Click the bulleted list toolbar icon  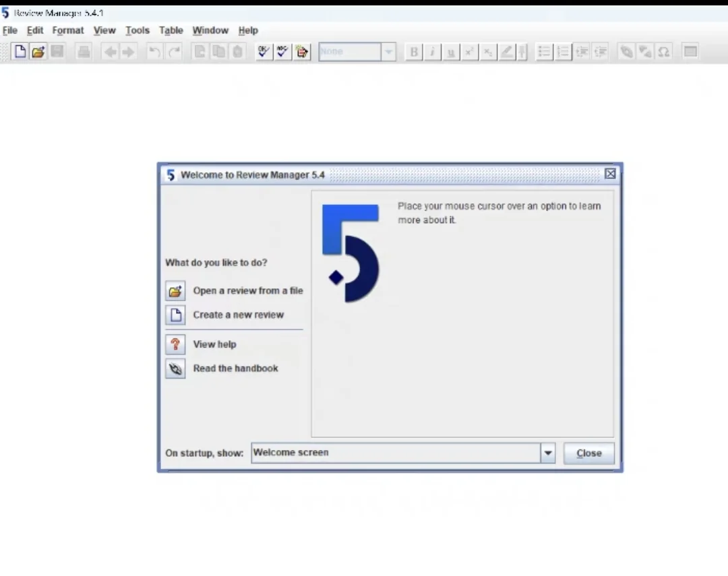(544, 51)
